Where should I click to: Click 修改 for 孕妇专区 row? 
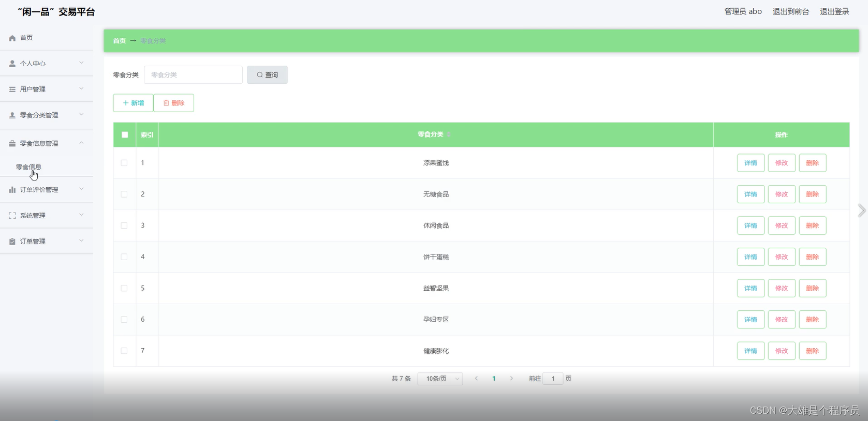tap(782, 320)
